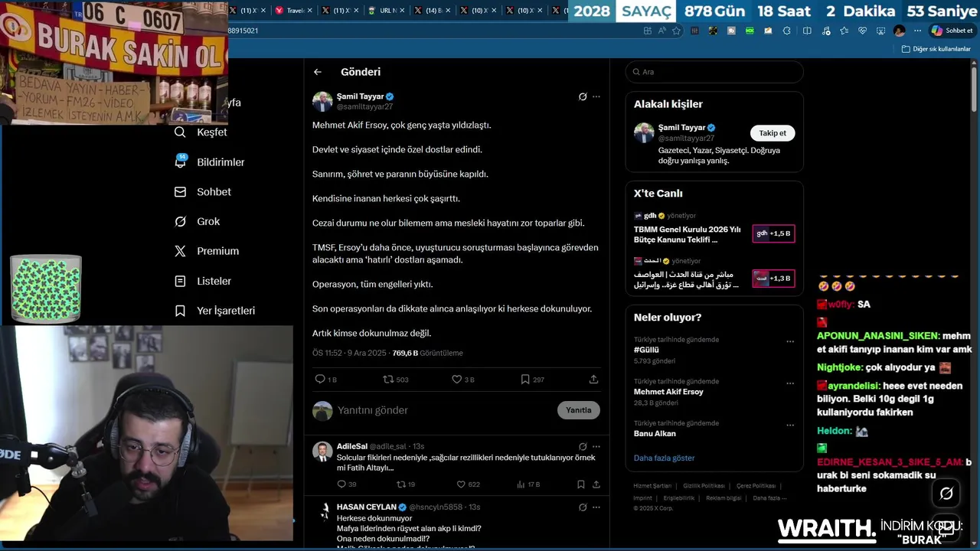This screenshot has width=980, height=551.
Task: Open Listeler icon in sidebar
Action: tap(180, 281)
